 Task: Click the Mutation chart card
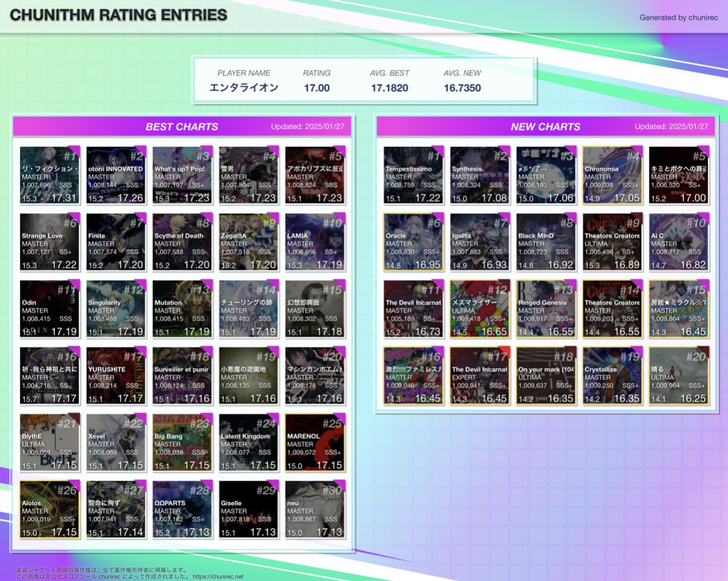click(x=182, y=309)
